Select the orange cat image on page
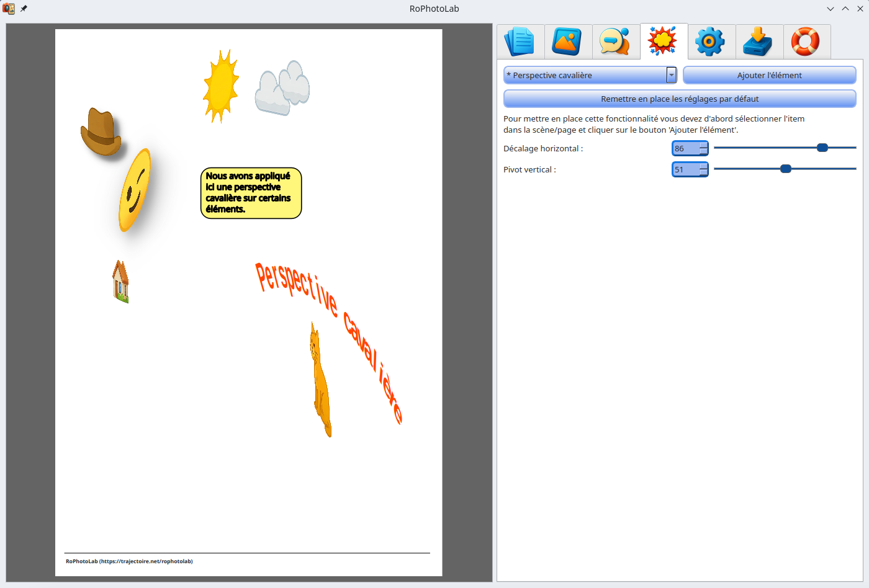Image resolution: width=869 pixels, height=588 pixels. click(320, 381)
